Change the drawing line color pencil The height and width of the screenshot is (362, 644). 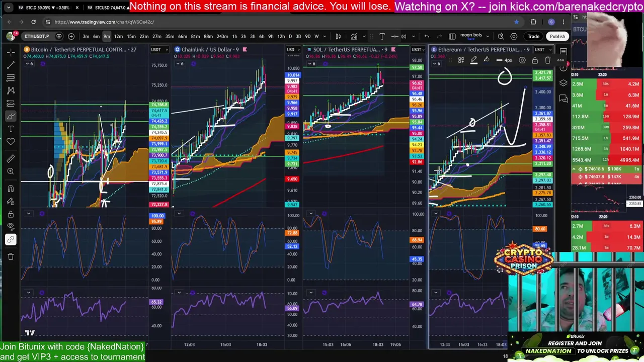tap(473, 60)
